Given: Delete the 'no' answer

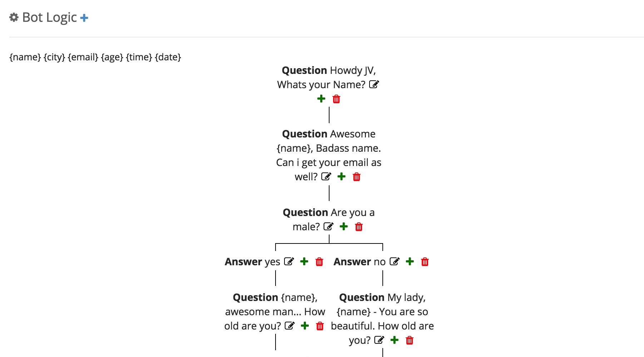Looking at the screenshot, I should pos(425,262).
